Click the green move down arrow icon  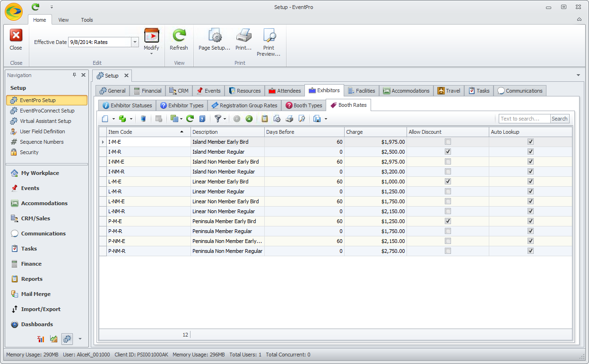[249, 119]
